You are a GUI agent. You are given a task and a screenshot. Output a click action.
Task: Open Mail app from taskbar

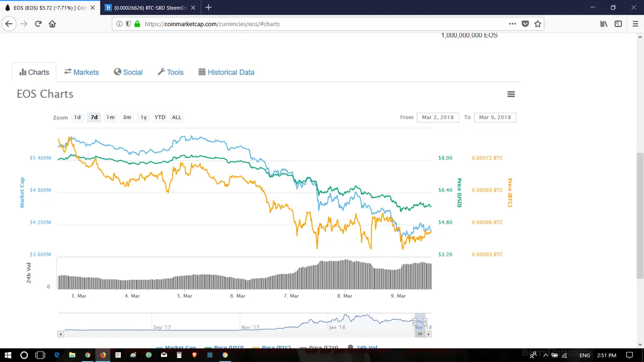[x=164, y=355]
